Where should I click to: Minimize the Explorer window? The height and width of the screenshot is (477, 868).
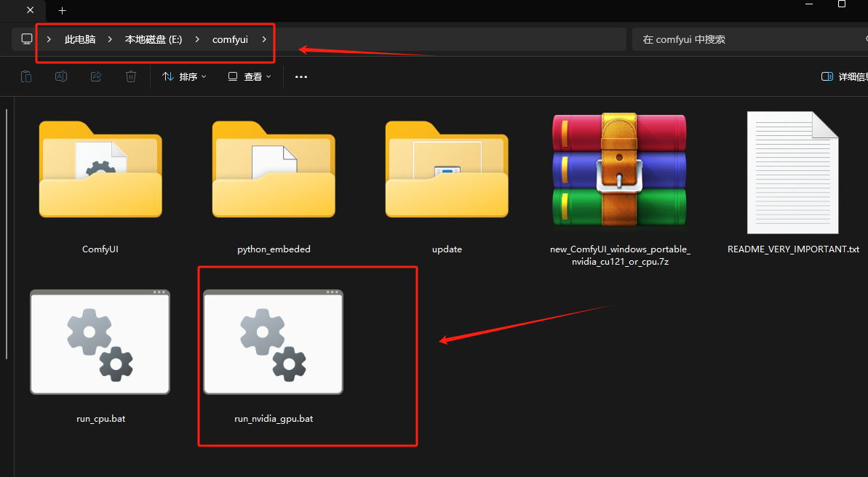point(809,4)
